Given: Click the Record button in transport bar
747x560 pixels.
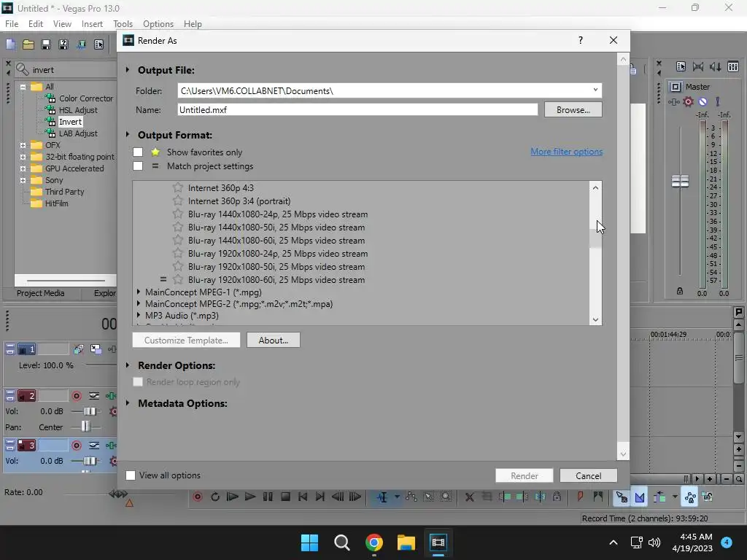Looking at the screenshot, I should click(x=198, y=497).
